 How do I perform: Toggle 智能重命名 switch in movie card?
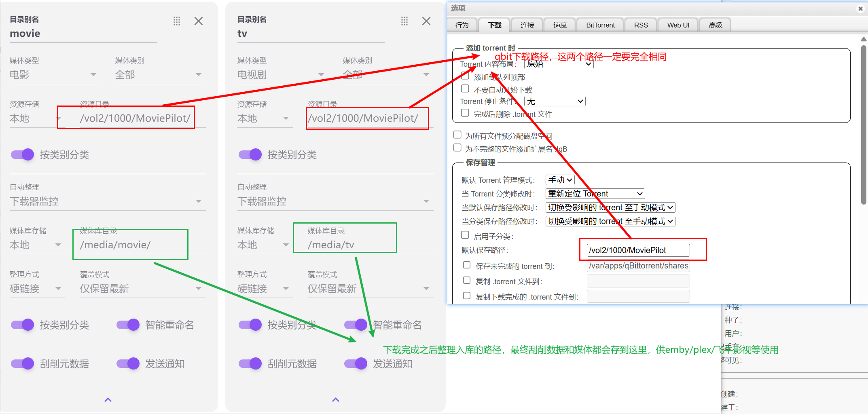(x=128, y=325)
